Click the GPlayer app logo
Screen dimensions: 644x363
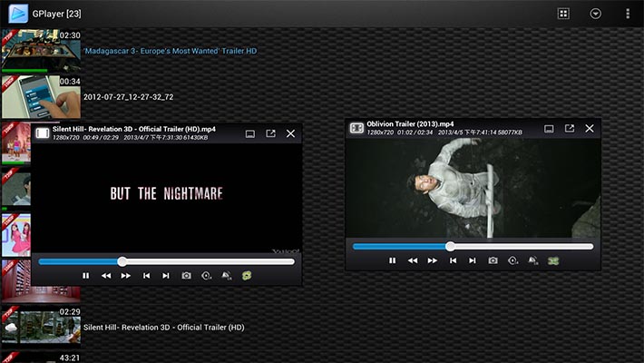(x=17, y=14)
